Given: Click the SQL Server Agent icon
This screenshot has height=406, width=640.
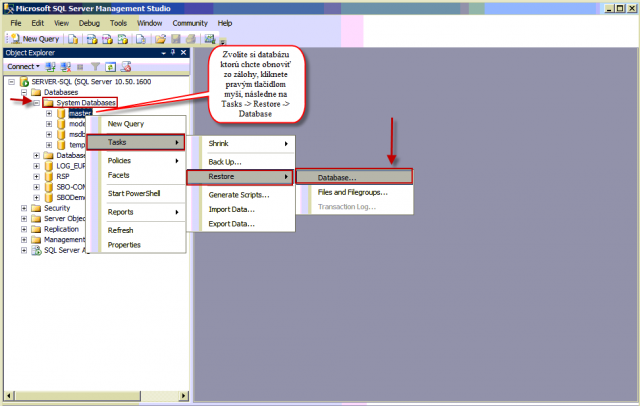Looking at the screenshot, I should (37, 251).
